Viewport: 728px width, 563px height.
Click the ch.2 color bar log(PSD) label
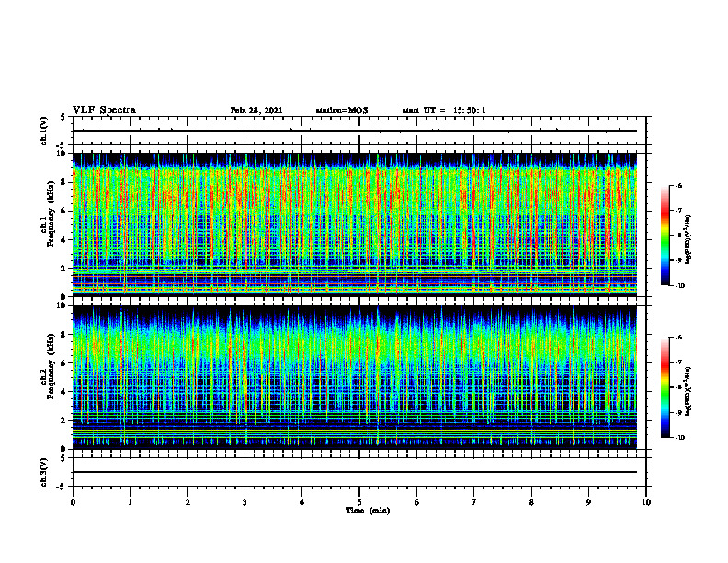(688, 391)
